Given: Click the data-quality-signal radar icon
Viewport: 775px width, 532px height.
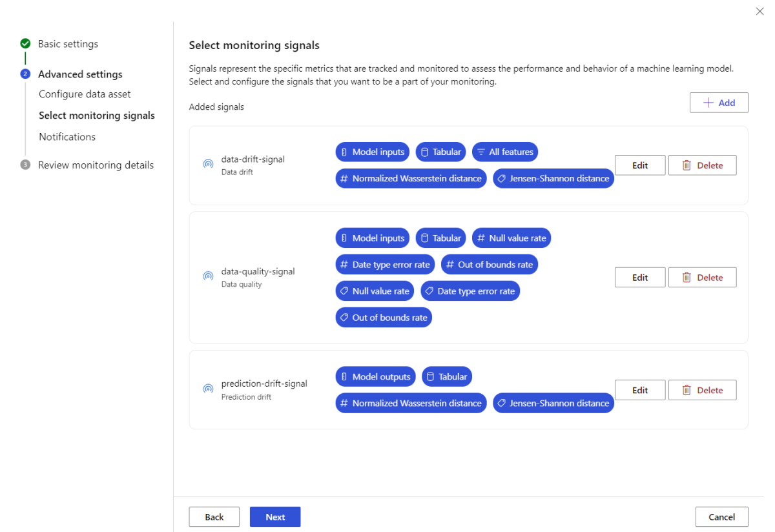Looking at the screenshot, I should (208, 276).
